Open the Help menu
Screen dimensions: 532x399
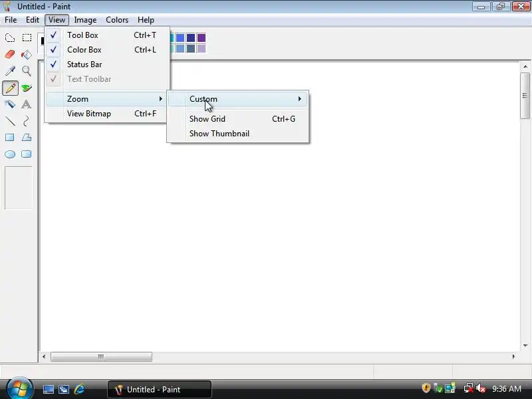pos(146,20)
